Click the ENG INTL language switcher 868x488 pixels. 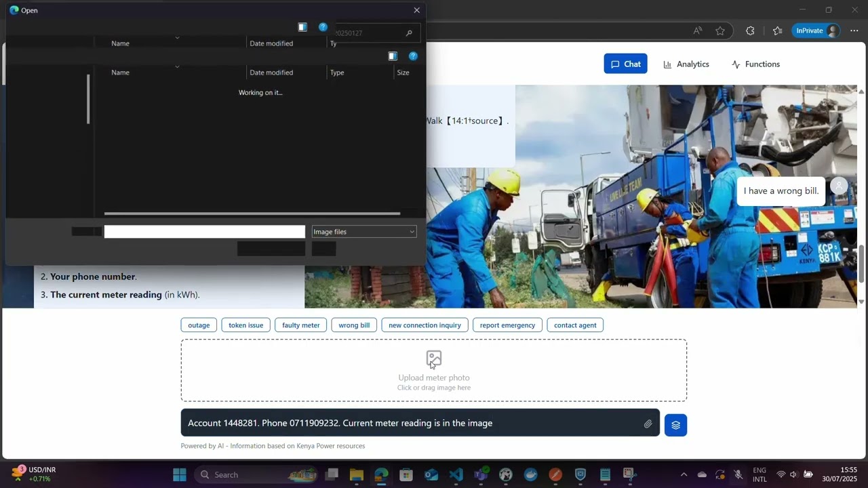pos(759,474)
